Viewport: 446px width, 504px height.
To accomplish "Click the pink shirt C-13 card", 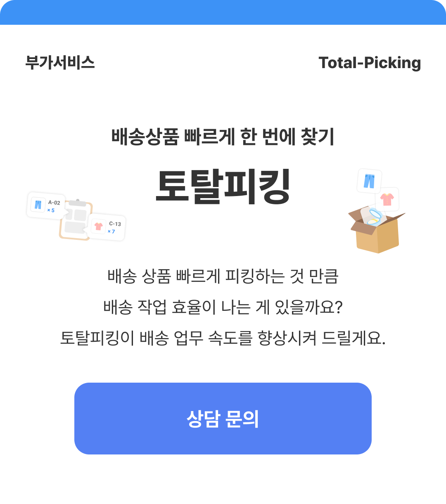I will coord(108,227).
